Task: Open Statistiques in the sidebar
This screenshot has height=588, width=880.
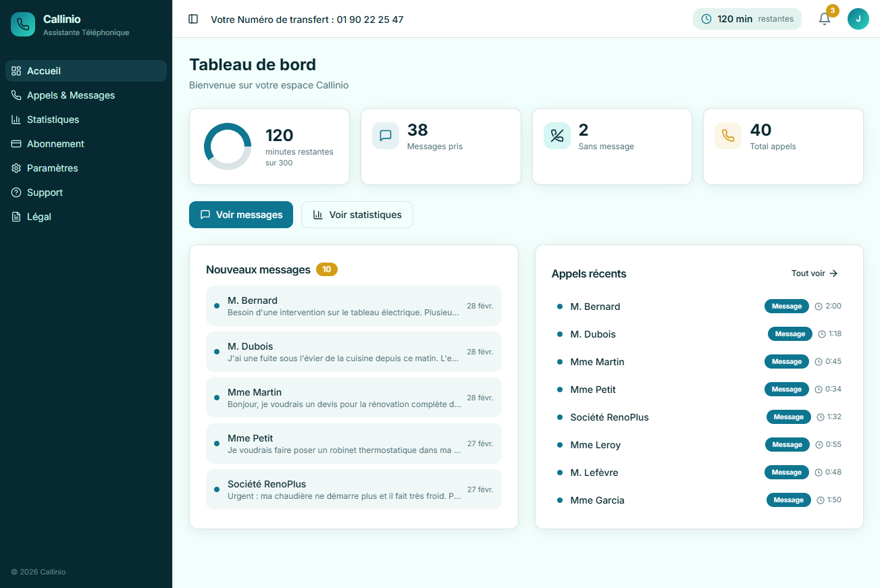Action: point(53,119)
